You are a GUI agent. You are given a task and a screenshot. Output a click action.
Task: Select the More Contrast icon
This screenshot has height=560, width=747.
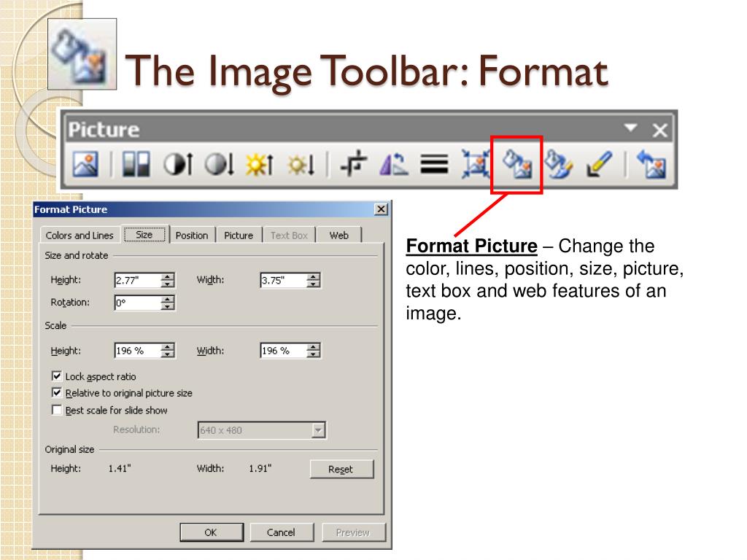pos(178,164)
